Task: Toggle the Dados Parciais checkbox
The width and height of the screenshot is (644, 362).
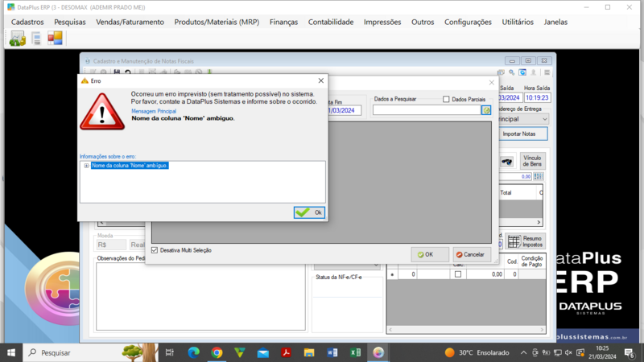Action: (446, 99)
